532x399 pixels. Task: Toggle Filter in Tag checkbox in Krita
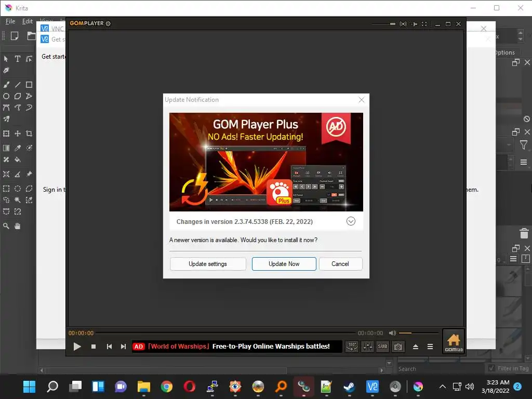click(x=491, y=368)
